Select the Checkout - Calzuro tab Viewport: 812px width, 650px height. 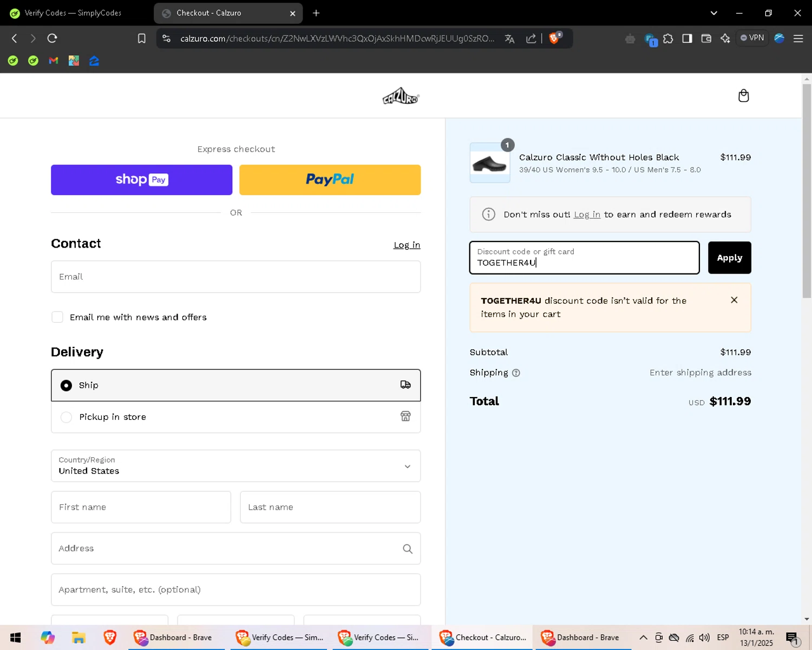(x=227, y=13)
